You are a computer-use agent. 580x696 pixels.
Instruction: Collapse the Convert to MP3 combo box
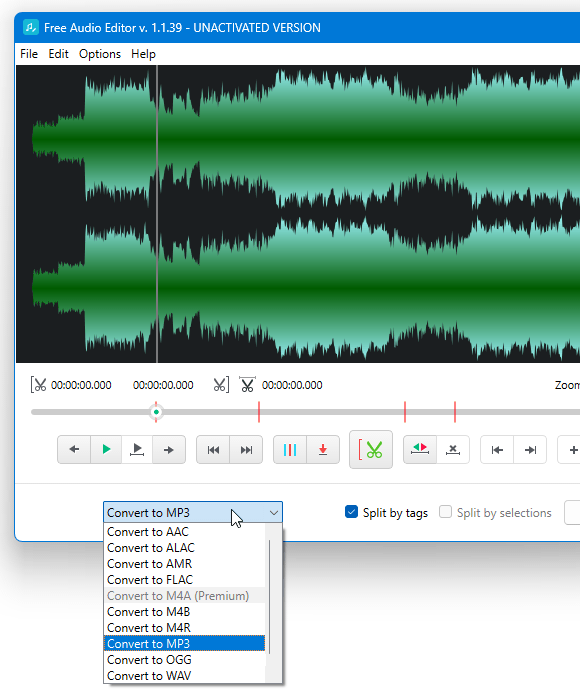(x=193, y=513)
